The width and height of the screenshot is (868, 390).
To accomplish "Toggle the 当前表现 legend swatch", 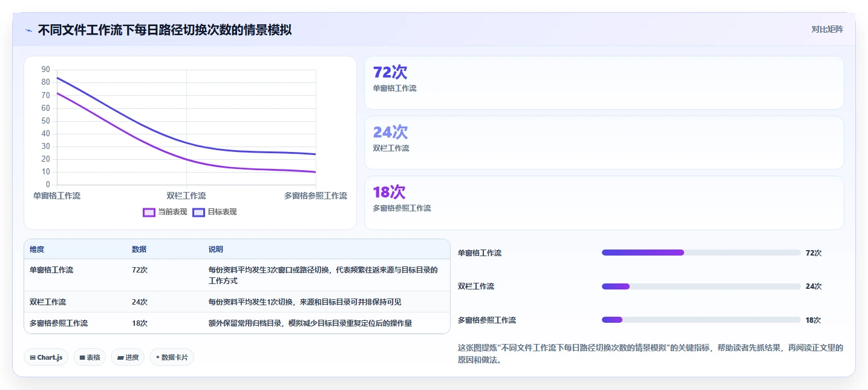I will pyautogui.click(x=149, y=212).
